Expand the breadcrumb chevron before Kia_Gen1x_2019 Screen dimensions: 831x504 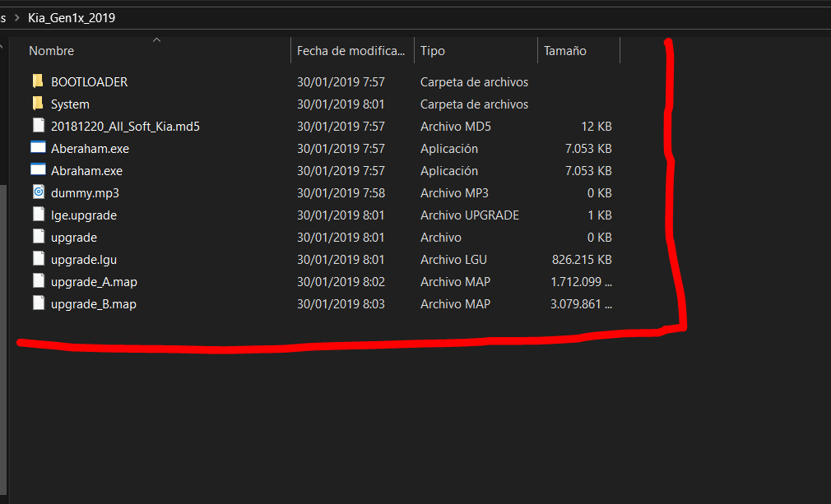[17, 18]
